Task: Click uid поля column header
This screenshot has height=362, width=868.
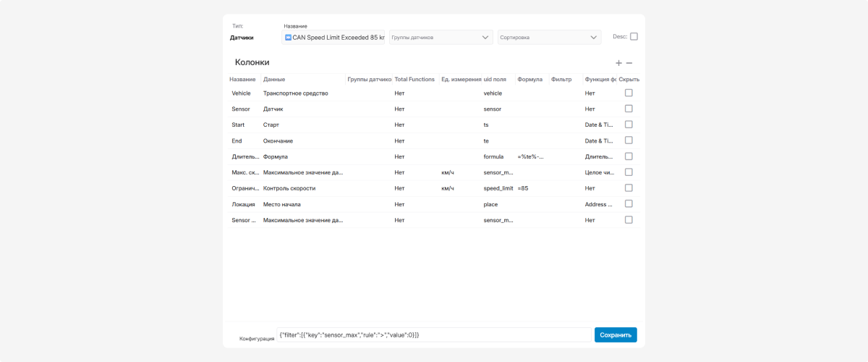Action: [x=495, y=80]
